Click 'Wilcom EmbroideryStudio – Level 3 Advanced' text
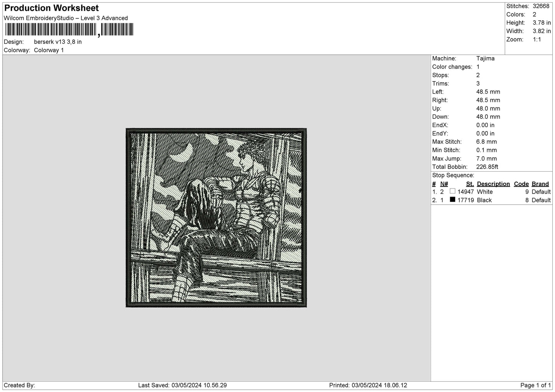 66,18
